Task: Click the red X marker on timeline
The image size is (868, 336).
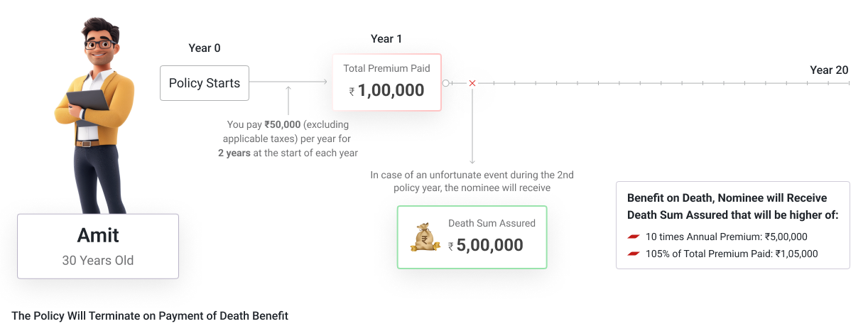Action: [472, 83]
